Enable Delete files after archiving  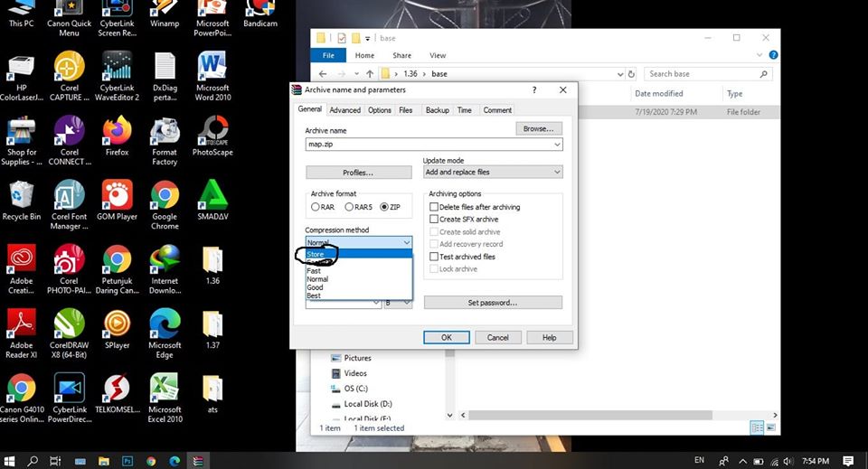click(x=475, y=207)
